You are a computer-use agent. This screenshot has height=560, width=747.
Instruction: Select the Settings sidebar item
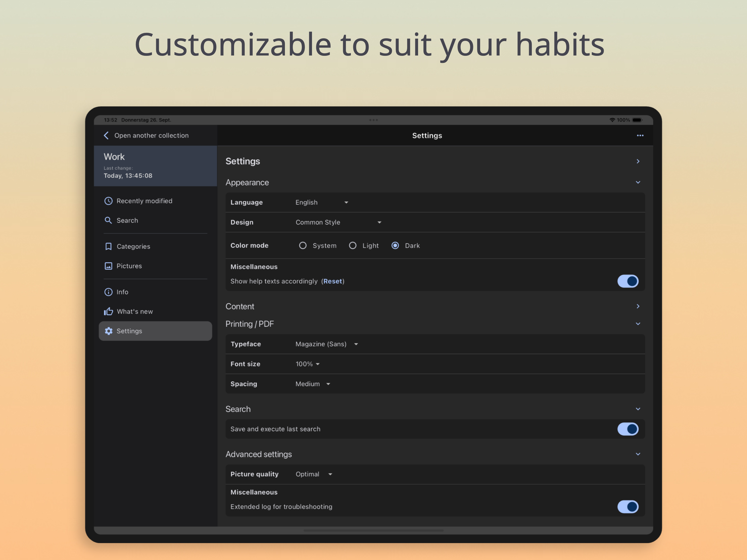[155, 331]
